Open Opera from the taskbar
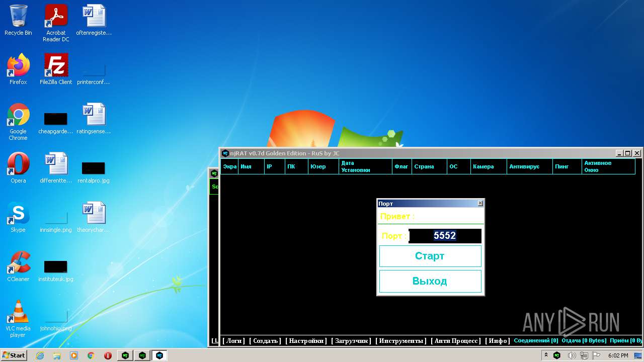This screenshot has width=644, height=362. pos(108,355)
